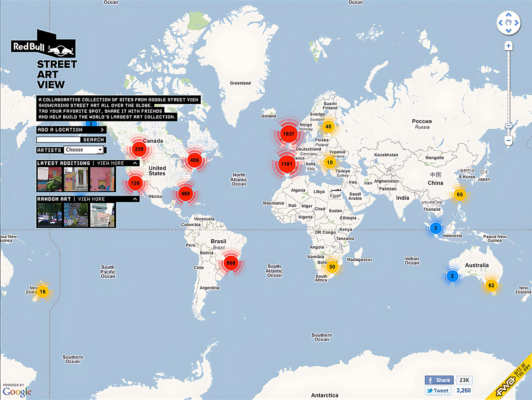Open the yellow 82 cluster in southeastern Australia
This screenshot has height=400, width=532.
click(x=491, y=285)
